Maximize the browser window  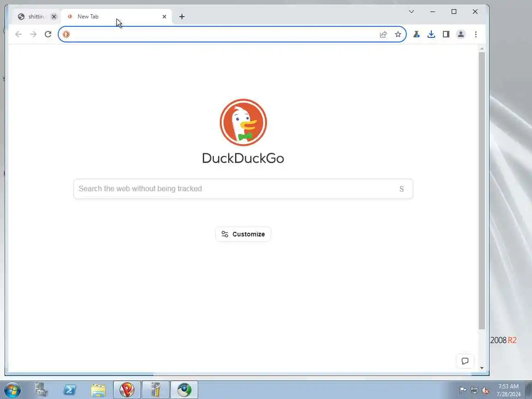[x=454, y=12]
